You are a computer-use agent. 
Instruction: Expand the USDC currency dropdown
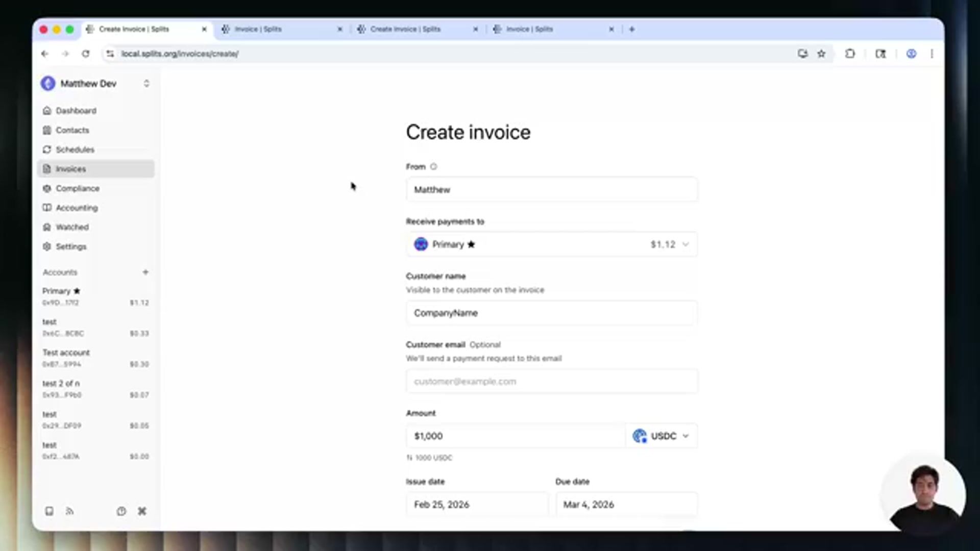click(661, 436)
